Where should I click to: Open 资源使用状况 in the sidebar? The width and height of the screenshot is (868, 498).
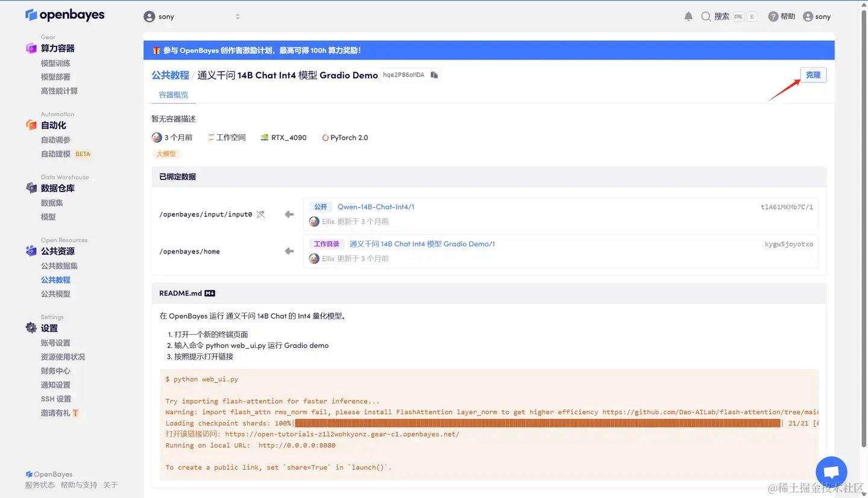tap(63, 357)
